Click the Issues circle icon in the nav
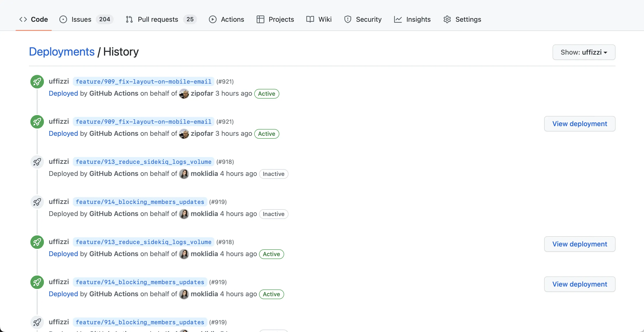 [63, 19]
